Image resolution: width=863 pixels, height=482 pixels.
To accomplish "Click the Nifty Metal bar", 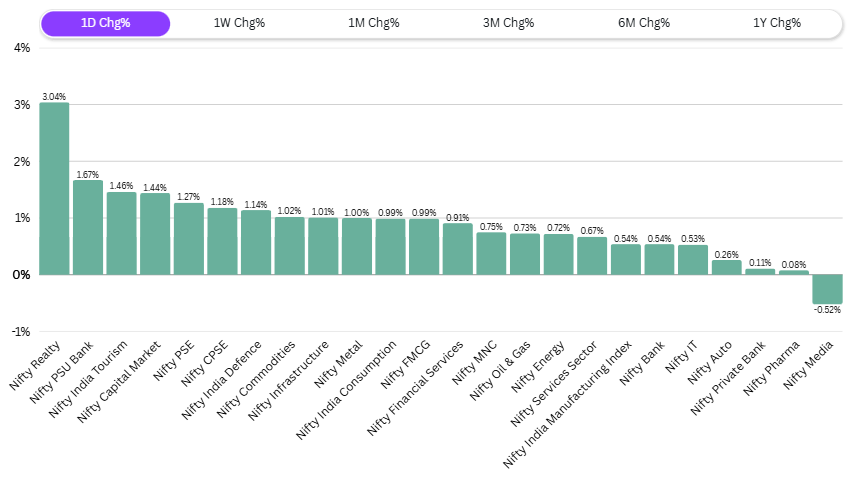I will [356, 246].
